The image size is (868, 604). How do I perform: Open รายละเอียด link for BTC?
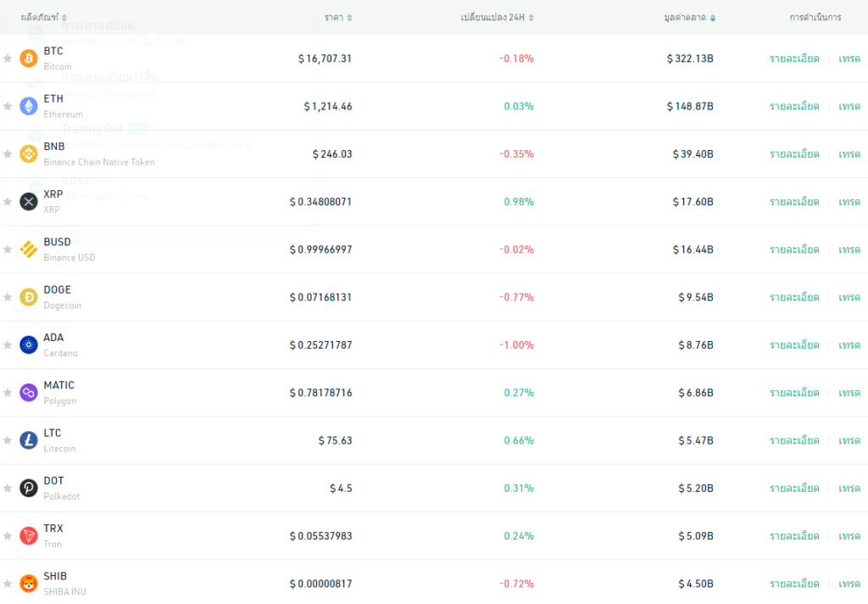pos(794,59)
